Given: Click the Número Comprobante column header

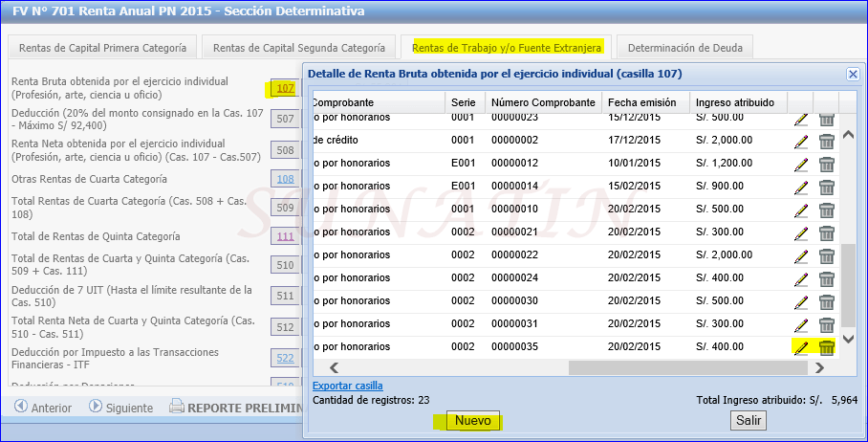Looking at the screenshot, I should pos(543,102).
